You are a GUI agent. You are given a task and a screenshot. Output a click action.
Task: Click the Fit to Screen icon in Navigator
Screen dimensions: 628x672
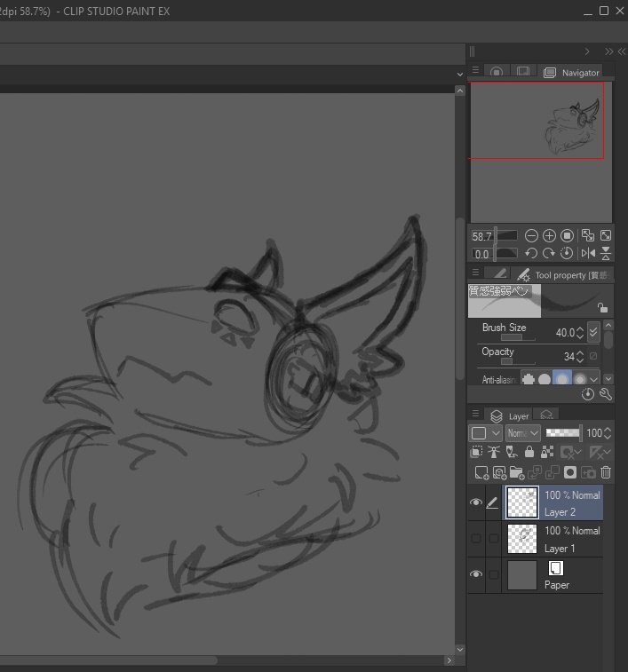pos(606,235)
